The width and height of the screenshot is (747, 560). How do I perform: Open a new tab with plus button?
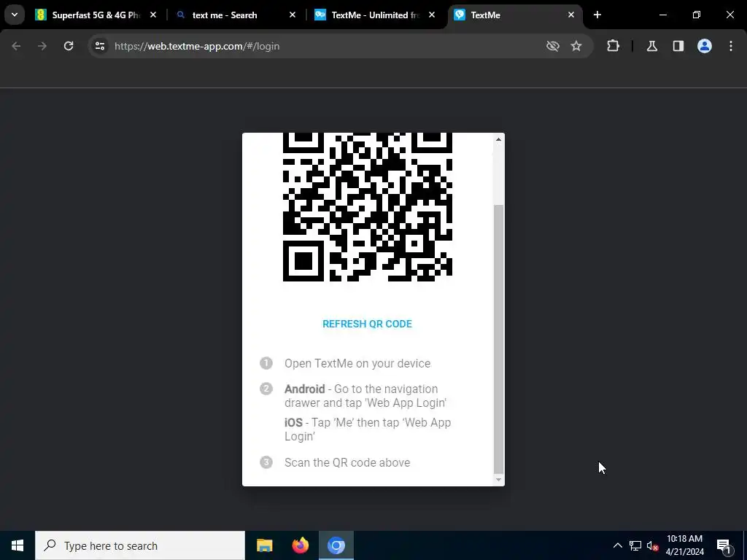click(597, 15)
